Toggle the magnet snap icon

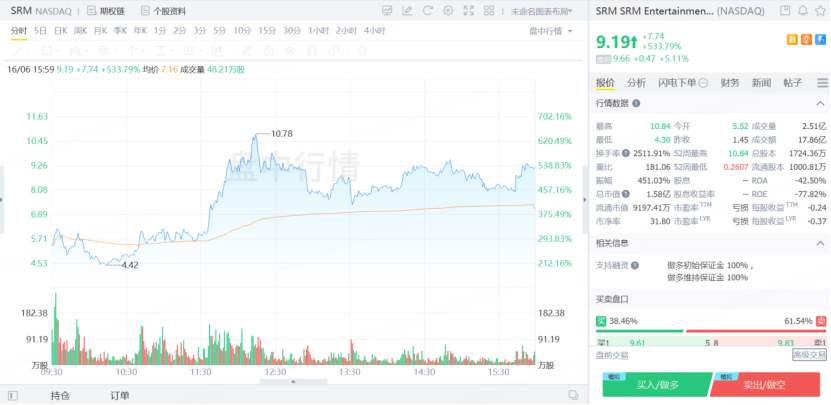(312, 51)
